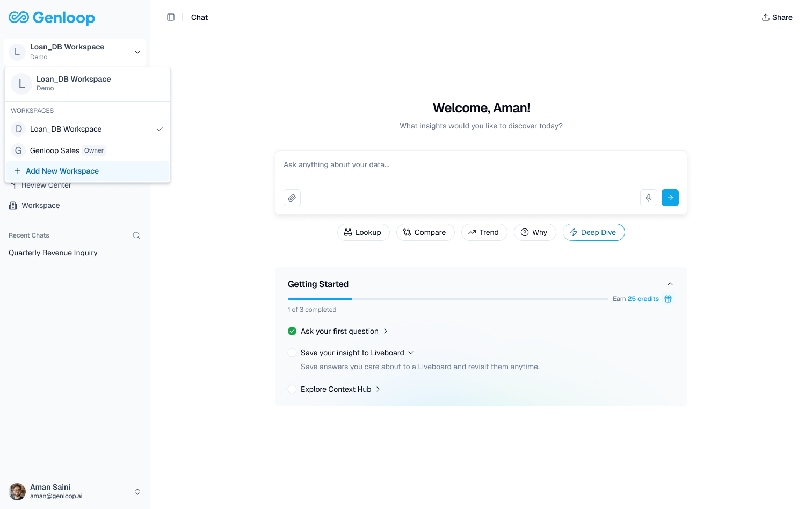
Task: Click the D avatar for Loan_DB Workspace
Action: point(18,129)
